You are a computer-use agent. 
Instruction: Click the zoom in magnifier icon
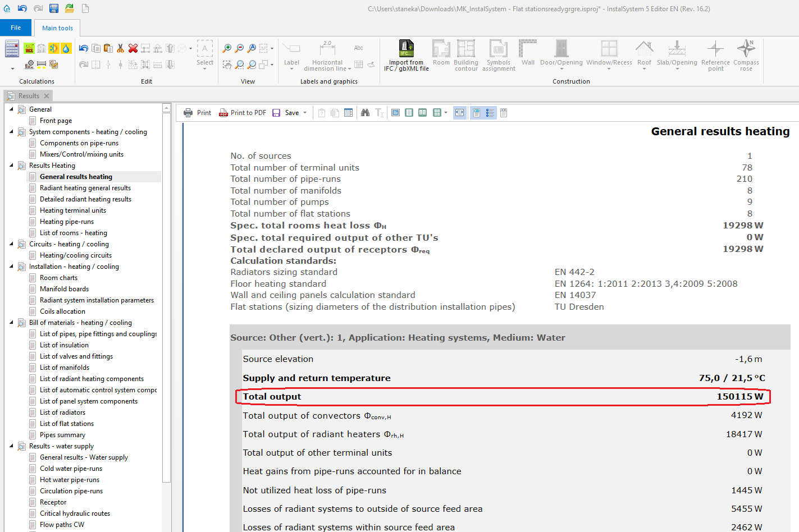pyautogui.click(x=227, y=49)
